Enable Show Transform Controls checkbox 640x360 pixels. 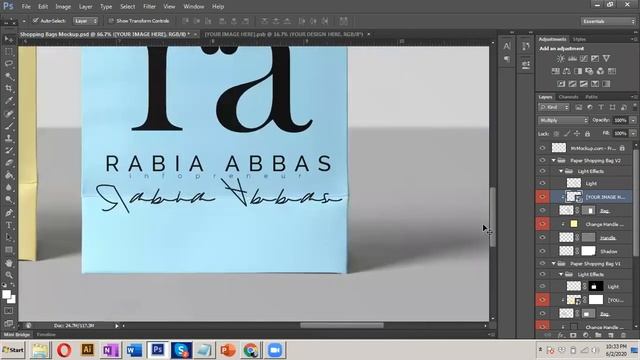[x=111, y=21]
